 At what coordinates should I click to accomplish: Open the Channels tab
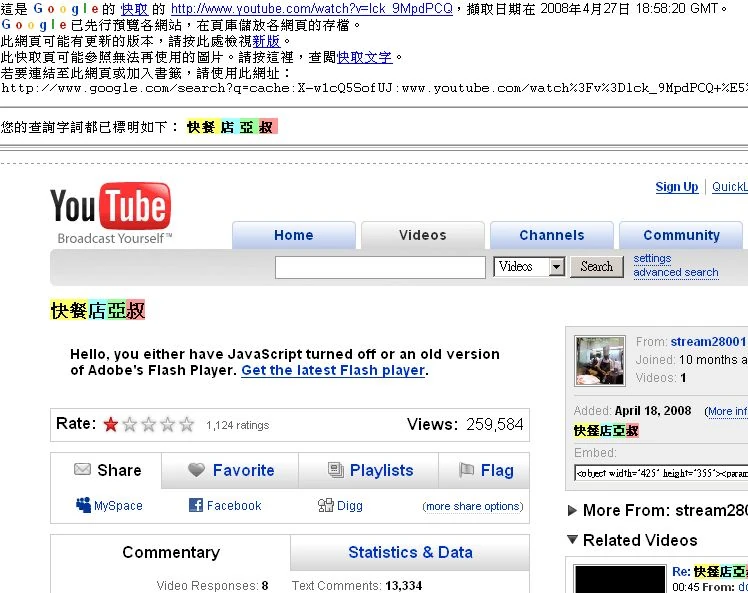(x=552, y=235)
